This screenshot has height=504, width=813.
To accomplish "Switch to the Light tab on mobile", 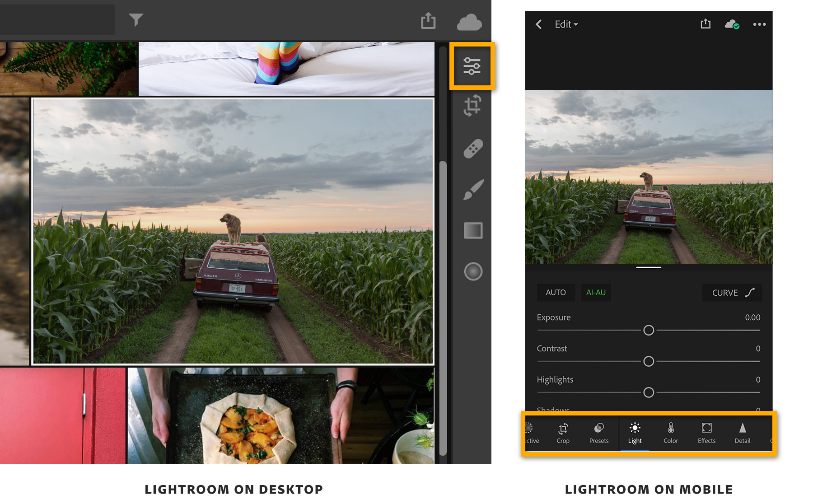I will coord(635,433).
